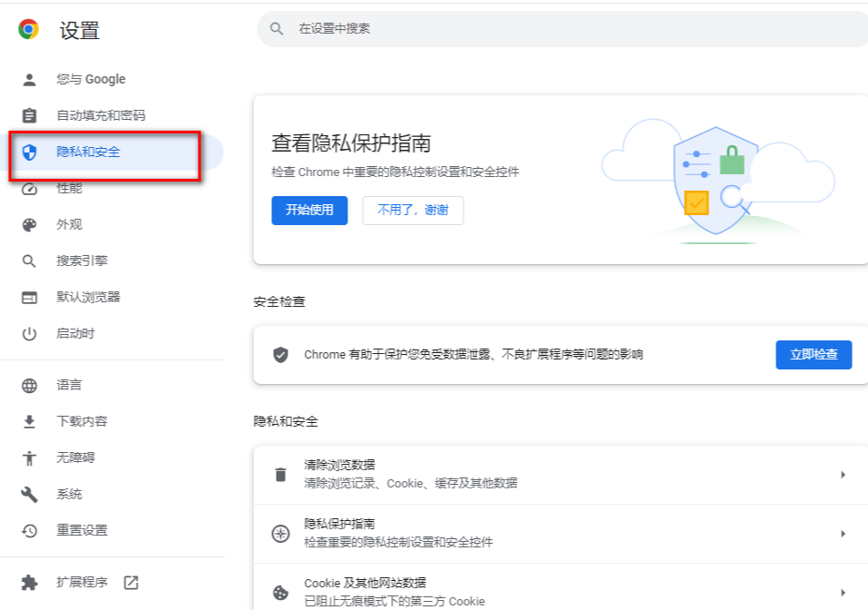Viewport: 868px width, 610px height.
Task: Click the compass icon for 隐私保护指南
Action: click(280, 534)
